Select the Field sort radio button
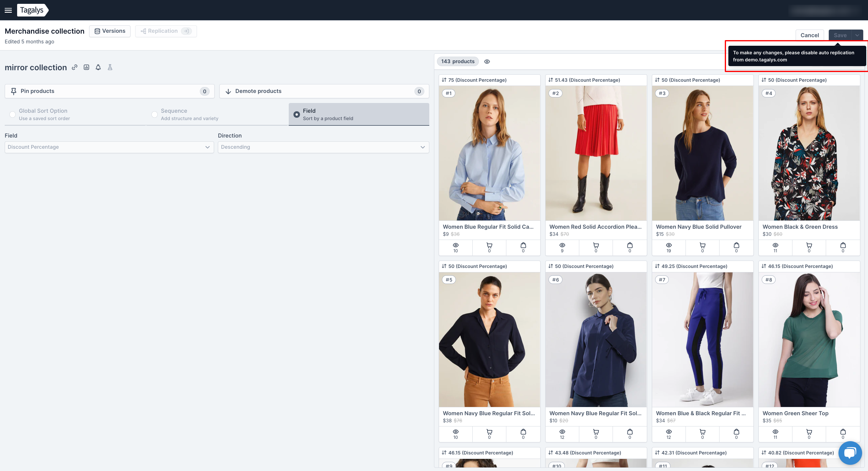This screenshot has width=868, height=471. [296, 115]
